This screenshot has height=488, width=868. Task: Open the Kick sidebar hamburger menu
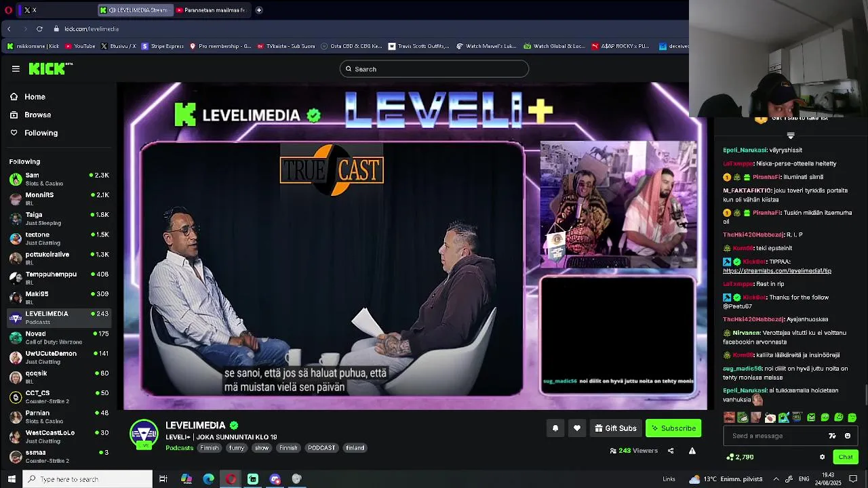click(x=16, y=68)
